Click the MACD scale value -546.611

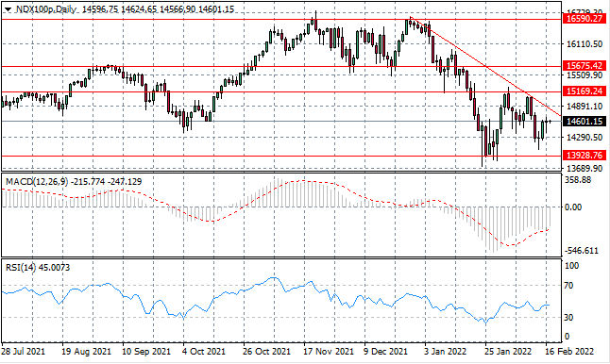pyautogui.click(x=582, y=251)
